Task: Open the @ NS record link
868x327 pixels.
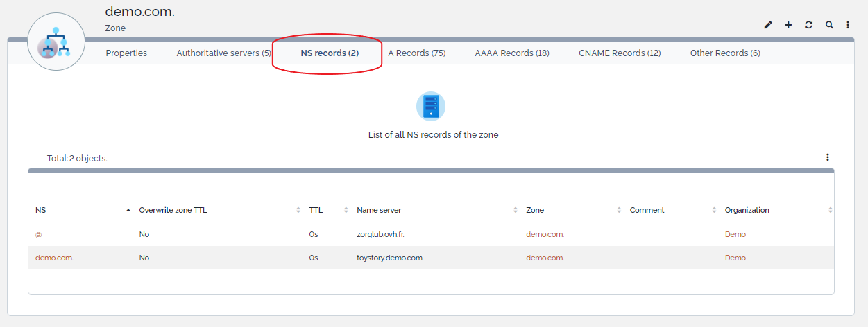Action: tap(39, 235)
